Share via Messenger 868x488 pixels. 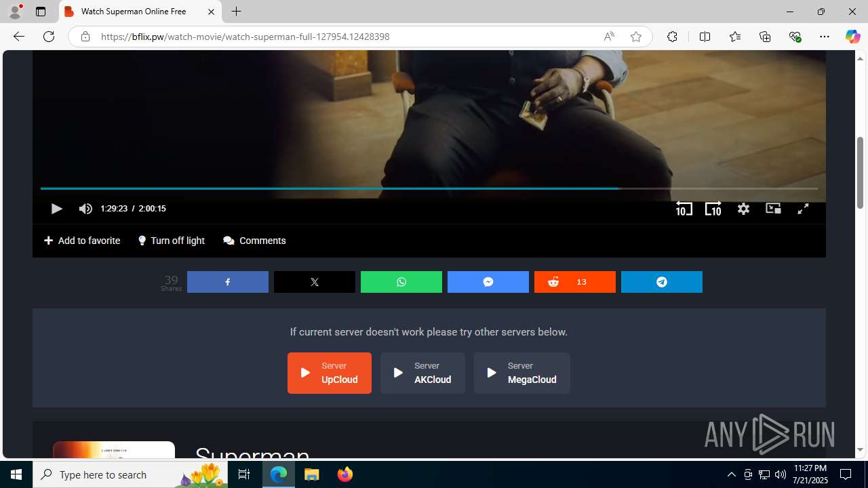pyautogui.click(x=488, y=282)
